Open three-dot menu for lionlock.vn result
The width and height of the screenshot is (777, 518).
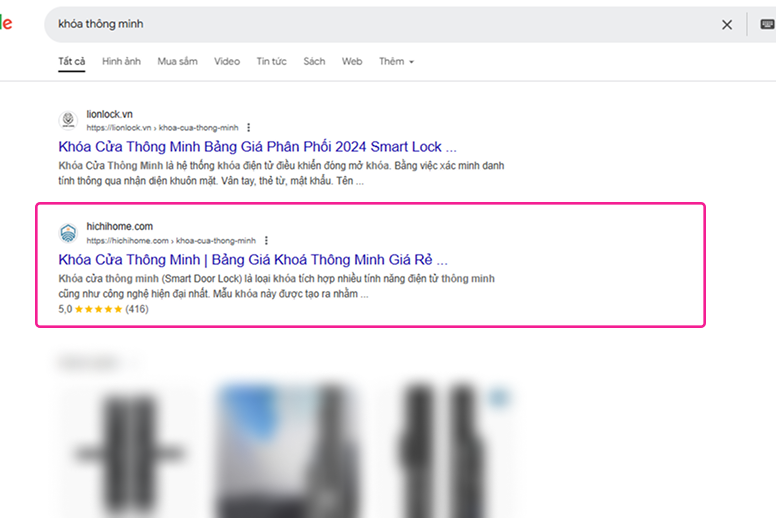[249, 128]
